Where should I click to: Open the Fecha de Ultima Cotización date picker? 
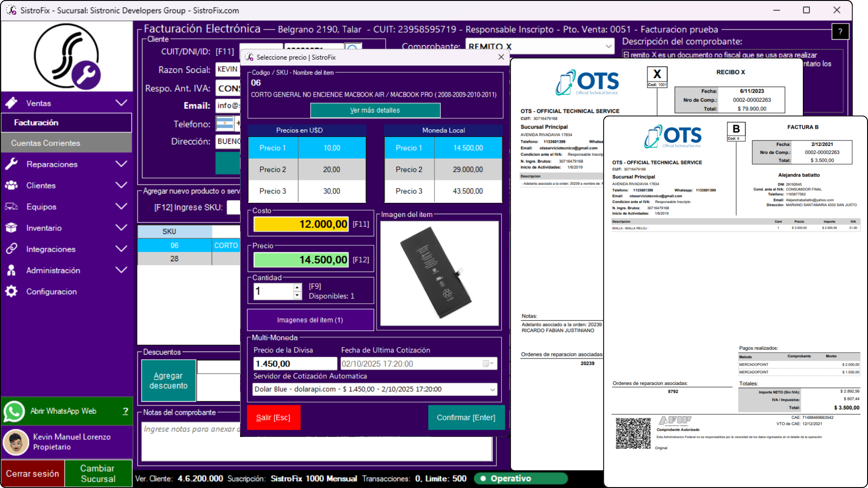488,364
